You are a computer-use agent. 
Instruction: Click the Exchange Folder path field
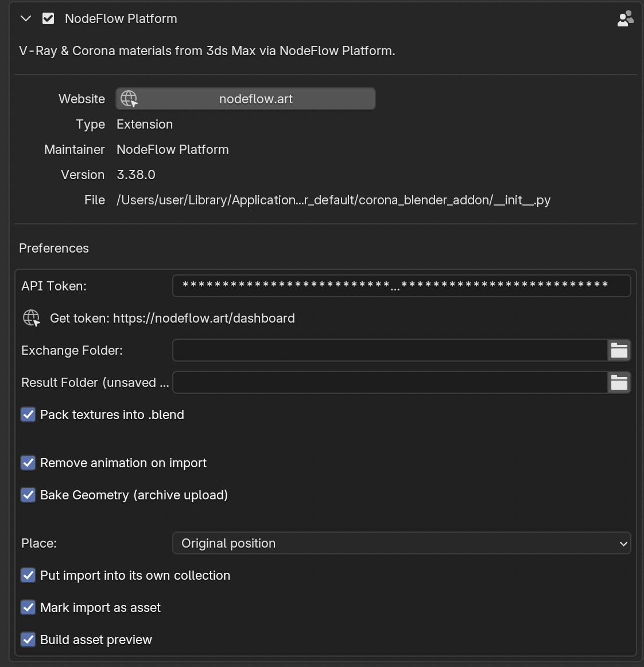tap(390, 350)
